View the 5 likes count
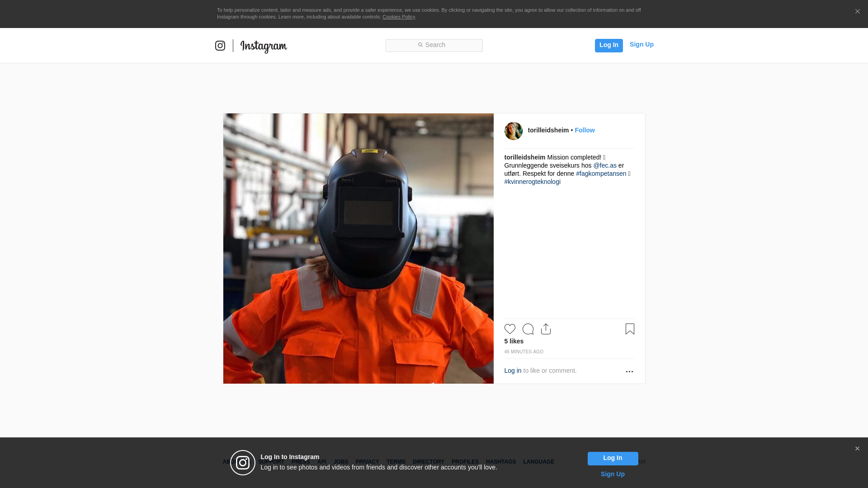 click(x=514, y=341)
